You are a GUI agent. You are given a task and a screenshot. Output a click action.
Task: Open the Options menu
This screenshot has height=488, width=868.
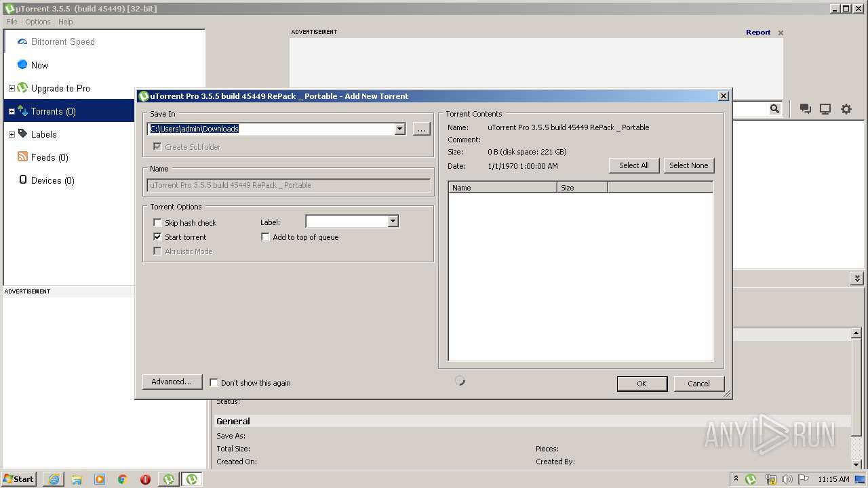pyautogui.click(x=38, y=22)
